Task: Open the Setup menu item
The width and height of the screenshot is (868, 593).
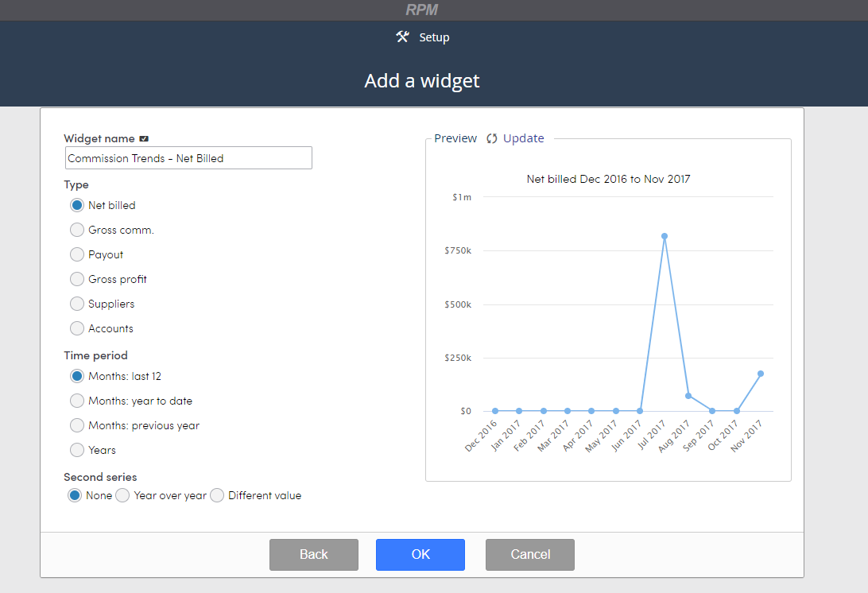Action: [434, 37]
